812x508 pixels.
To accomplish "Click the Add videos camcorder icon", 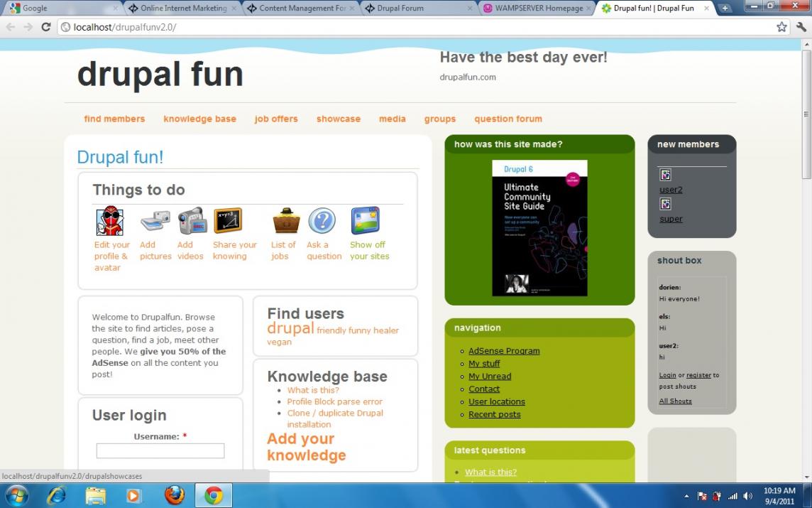I will (x=192, y=221).
